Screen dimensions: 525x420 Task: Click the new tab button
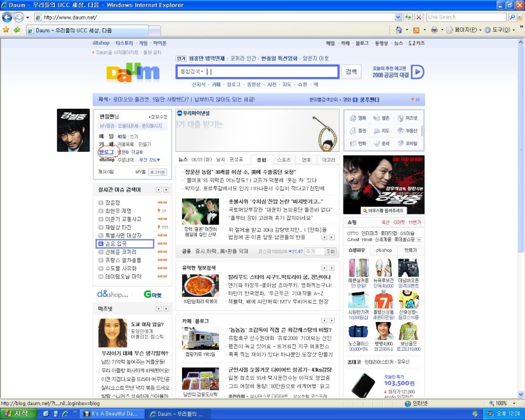[x=155, y=30]
